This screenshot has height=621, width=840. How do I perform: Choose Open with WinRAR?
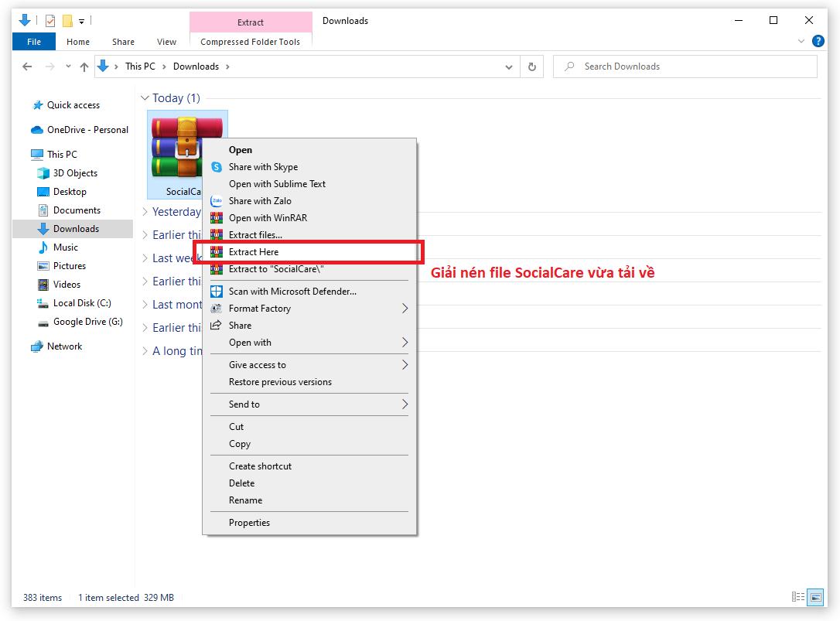[x=309, y=218]
